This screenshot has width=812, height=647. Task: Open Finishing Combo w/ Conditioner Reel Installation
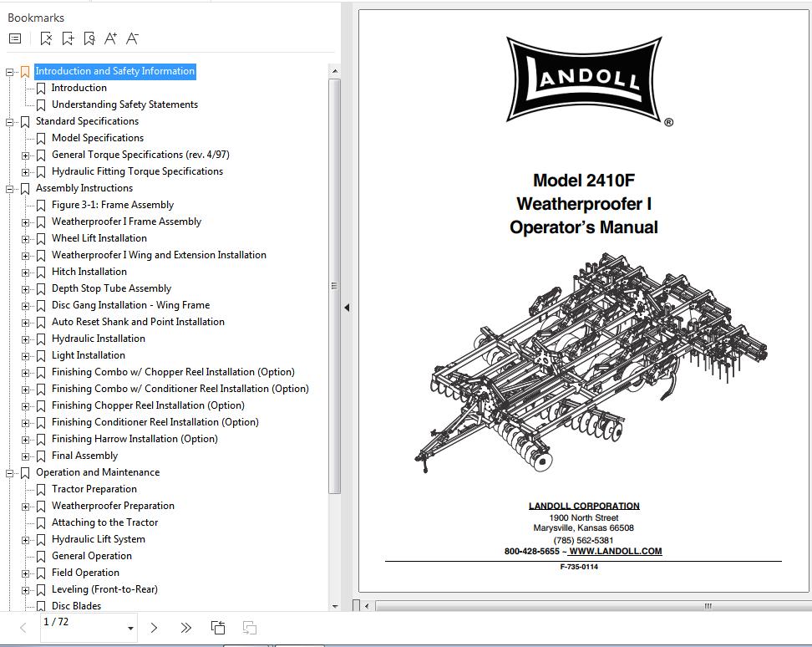[180, 389]
